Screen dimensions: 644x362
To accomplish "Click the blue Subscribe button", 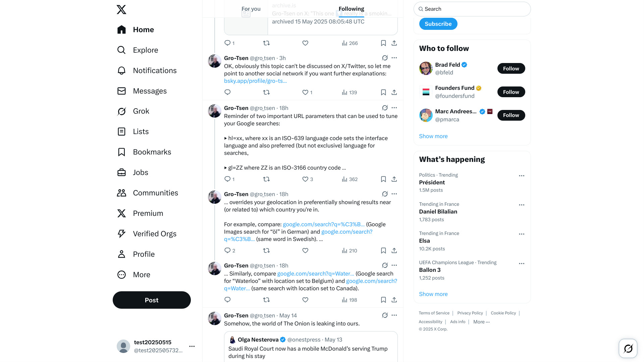I will click(x=438, y=24).
